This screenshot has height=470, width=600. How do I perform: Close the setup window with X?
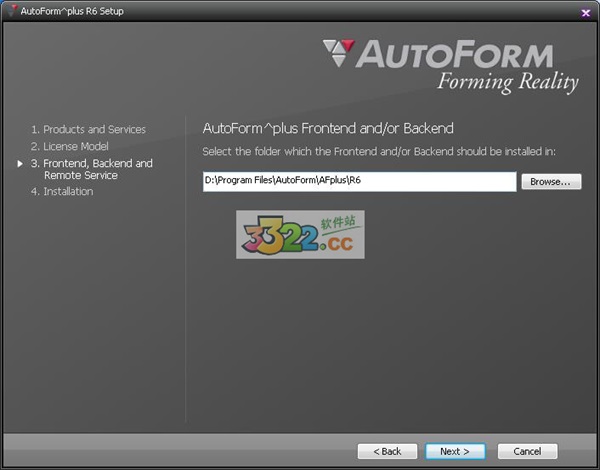(585, 13)
